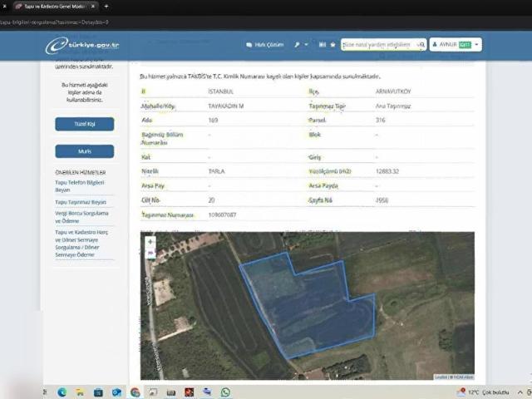Click the Miras button
Viewport: 532px width, 399px height.
click(84, 151)
